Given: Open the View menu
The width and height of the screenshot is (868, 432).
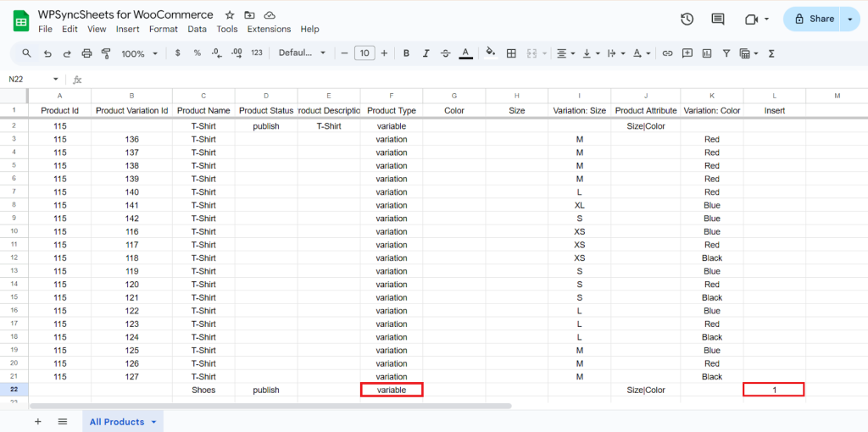Looking at the screenshot, I should [x=97, y=30].
